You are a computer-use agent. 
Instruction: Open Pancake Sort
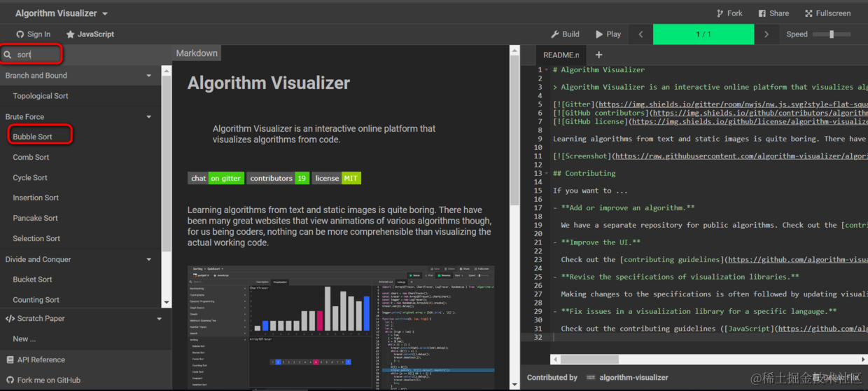[x=35, y=219]
